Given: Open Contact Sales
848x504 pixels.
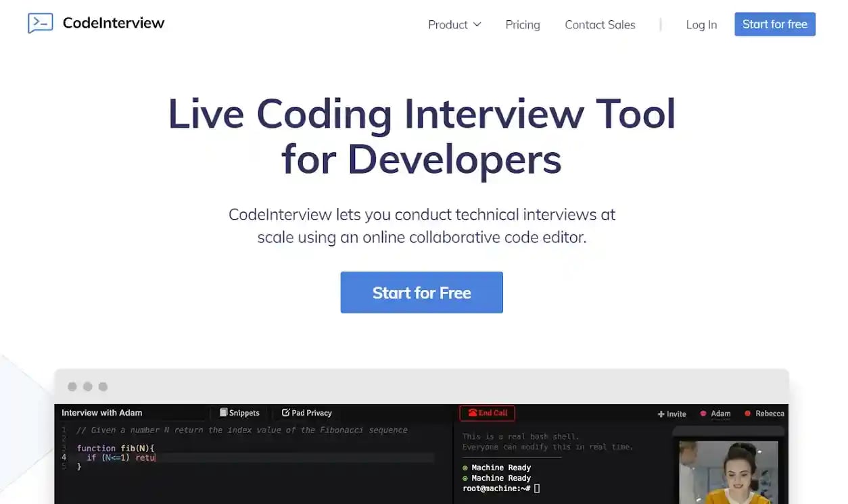Looking at the screenshot, I should (x=599, y=24).
